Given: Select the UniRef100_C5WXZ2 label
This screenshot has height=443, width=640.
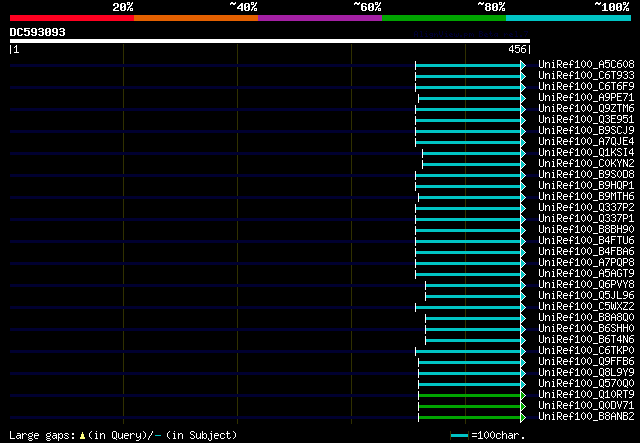Looking at the screenshot, I should pyautogui.click(x=586, y=307).
